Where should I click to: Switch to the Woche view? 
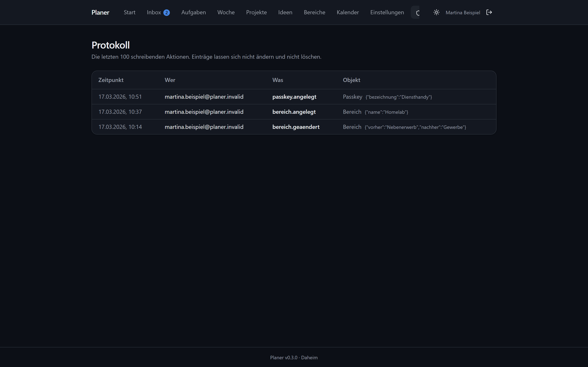[x=226, y=12]
